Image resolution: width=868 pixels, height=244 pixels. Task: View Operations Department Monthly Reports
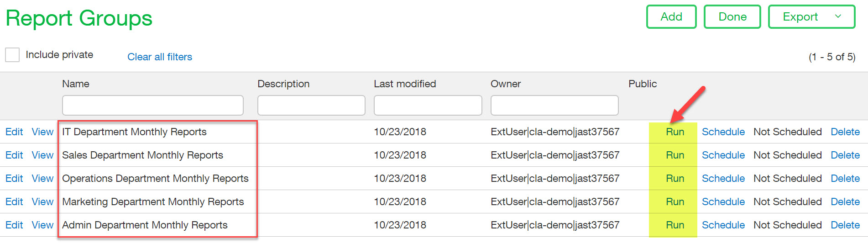[x=42, y=179]
